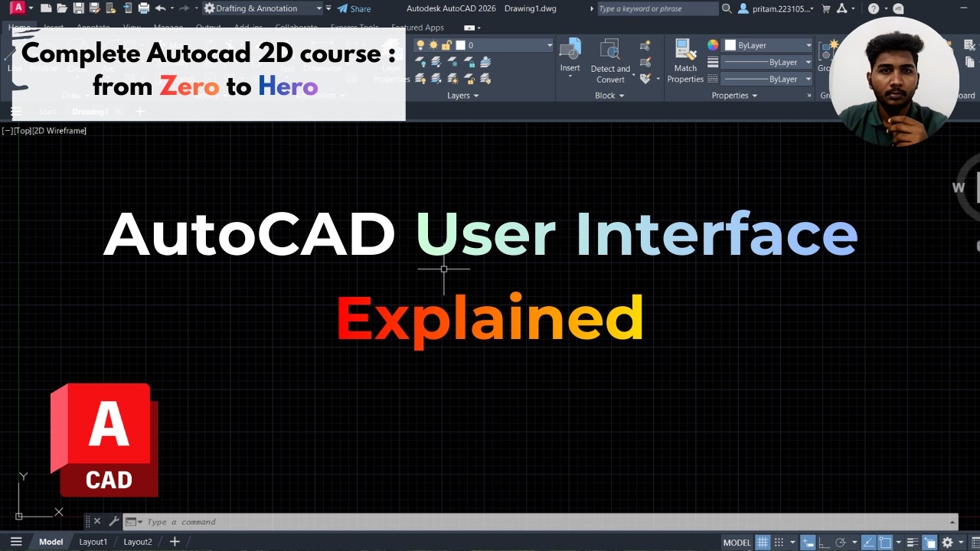Click the Plot printer icon
The image size is (980, 551).
click(143, 8)
